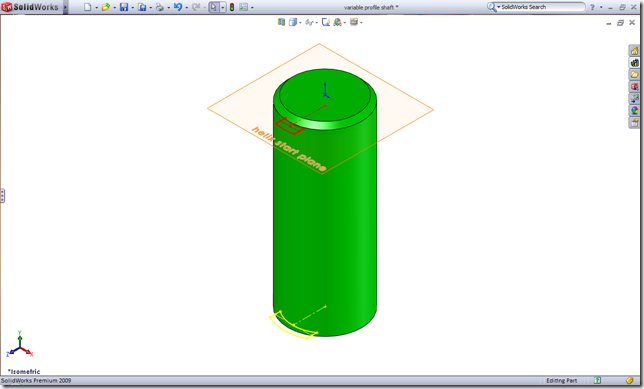The image size is (644, 389).
Task: Save the current part
Action: 124,7
